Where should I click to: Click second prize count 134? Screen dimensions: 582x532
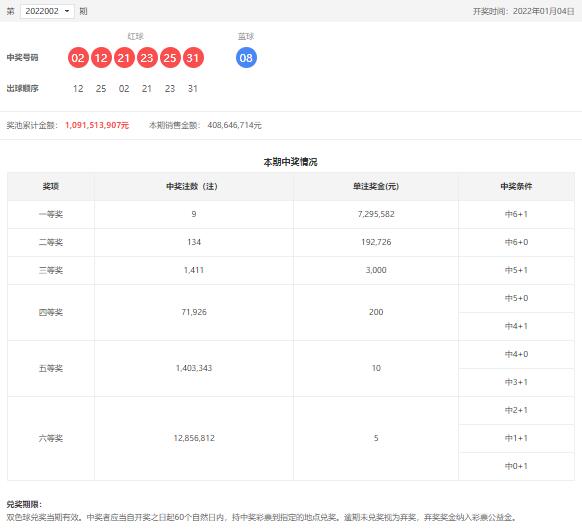194,242
